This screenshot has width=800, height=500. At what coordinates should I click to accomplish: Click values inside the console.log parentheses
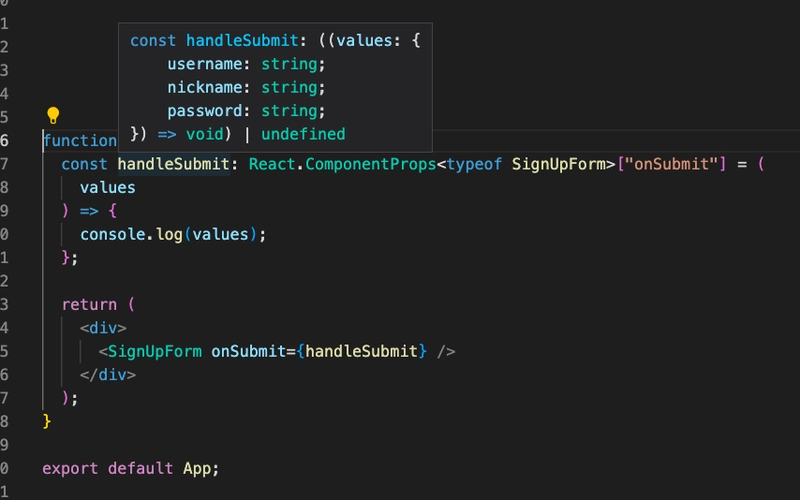pos(220,235)
